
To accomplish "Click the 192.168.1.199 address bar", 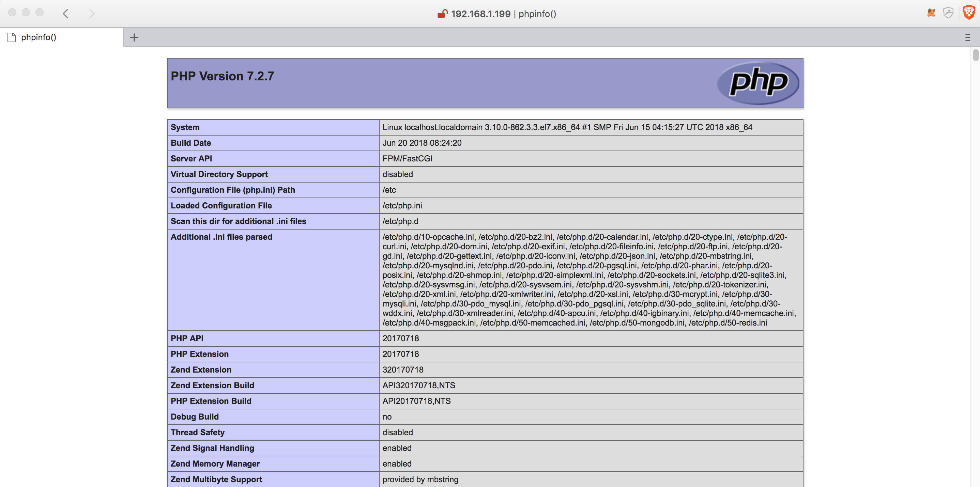I will [496, 14].
